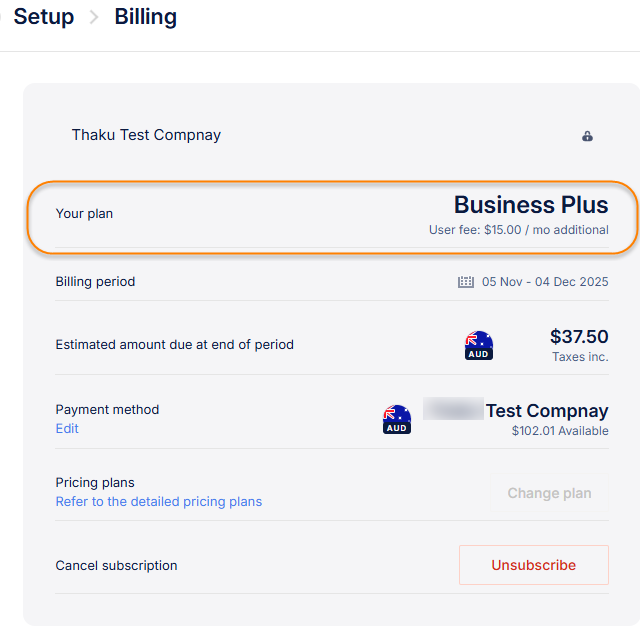Image resolution: width=640 pixels, height=626 pixels.
Task: Click the User fee $15.00 text
Action: point(518,230)
